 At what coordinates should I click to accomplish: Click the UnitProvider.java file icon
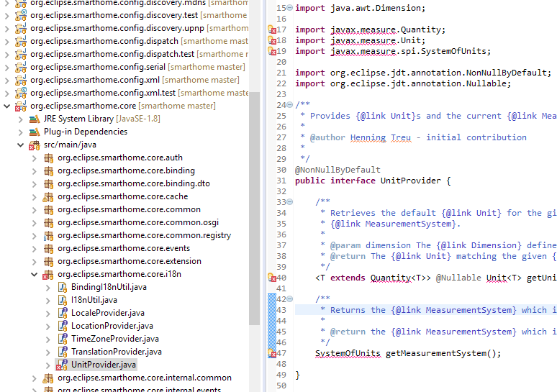[63, 365]
